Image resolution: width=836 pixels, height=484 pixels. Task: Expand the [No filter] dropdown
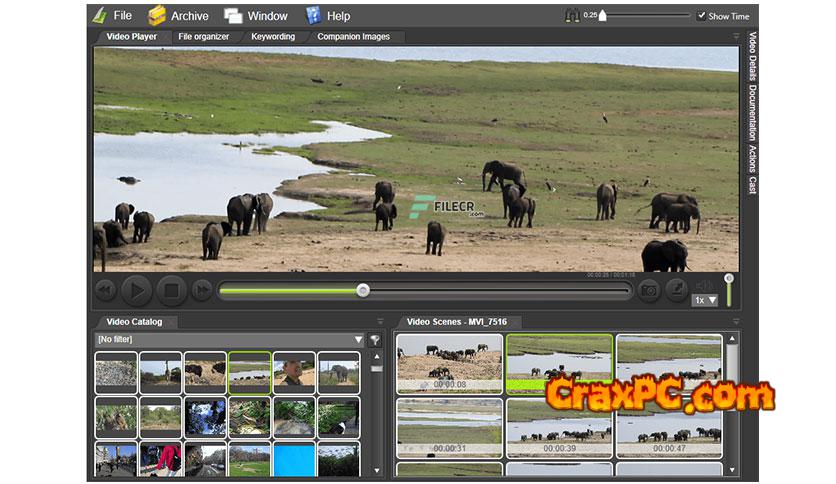pos(358,340)
